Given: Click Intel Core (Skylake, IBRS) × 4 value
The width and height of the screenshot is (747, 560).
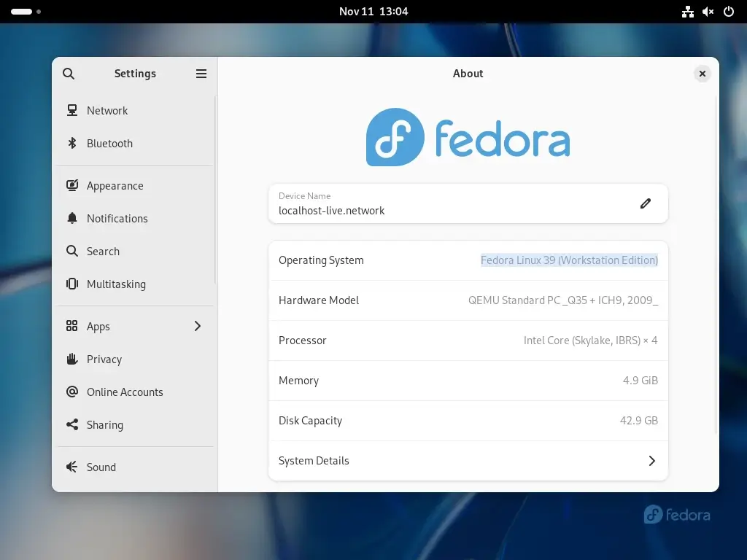Looking at the screenshot, I should [x=590, y=340].
